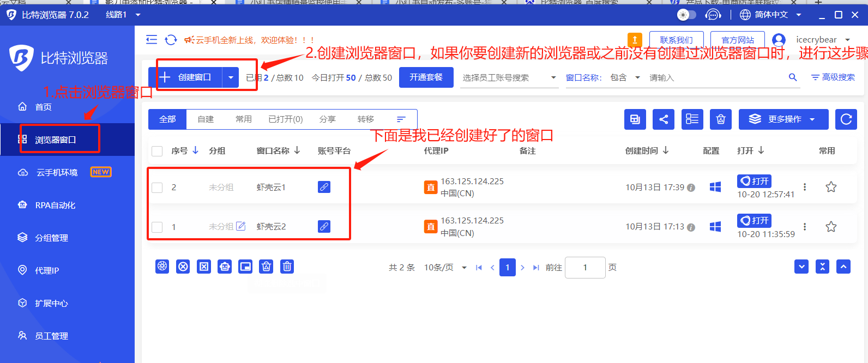Image resolution: width=868 pixels, height=363 pixels.
Task: Star the 虾壳云1 window as favorite
Action: click(x=831, y=187)
